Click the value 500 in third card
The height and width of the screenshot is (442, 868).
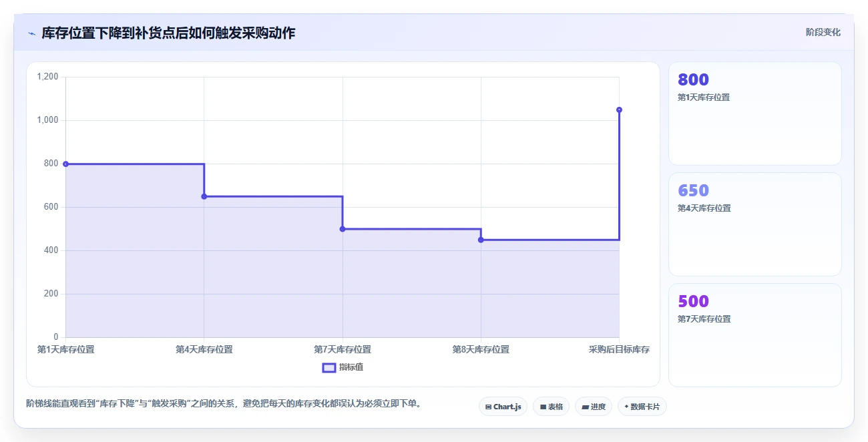click(x=693, y=301)
